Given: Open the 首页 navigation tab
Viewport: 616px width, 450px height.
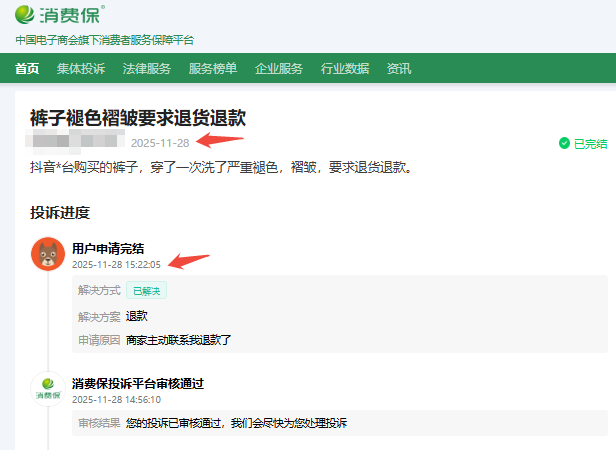Looking at the screenshot, I should coord(27,69).
